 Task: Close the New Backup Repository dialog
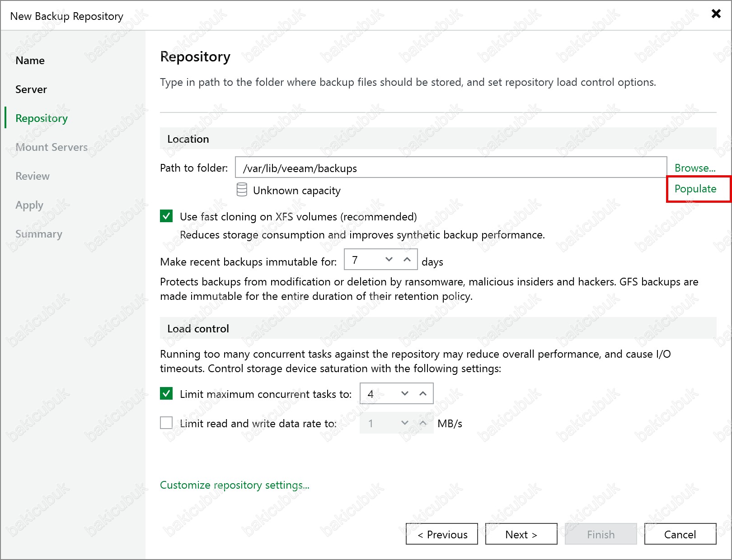click(716, 14)
